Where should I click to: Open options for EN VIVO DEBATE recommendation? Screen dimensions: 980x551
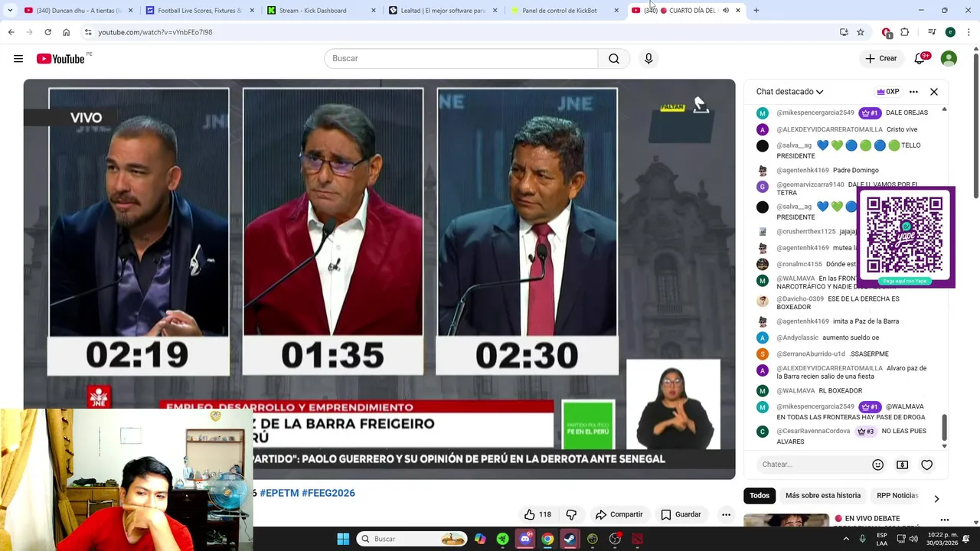coord(945,520)
